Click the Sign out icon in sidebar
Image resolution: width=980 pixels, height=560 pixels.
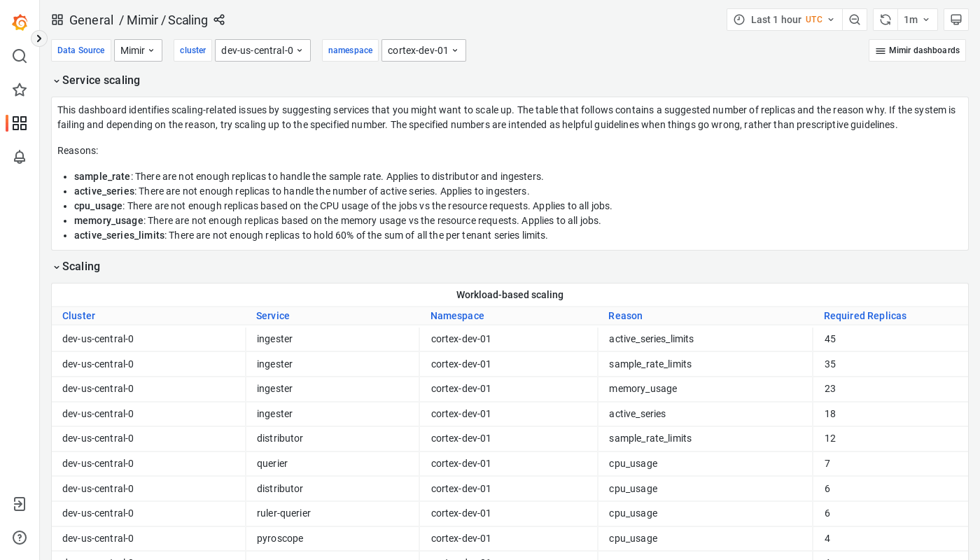[x=20, y=504]
